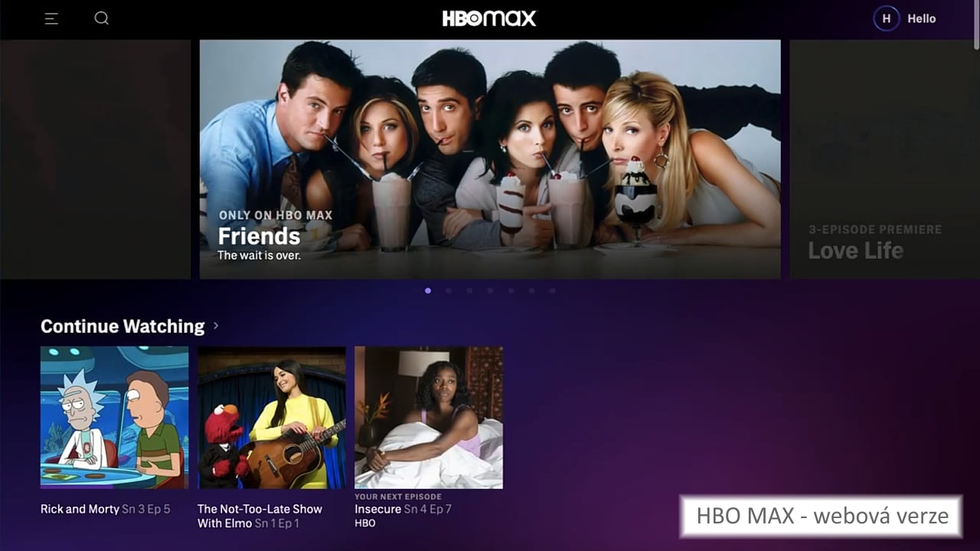Open the hamburger navigation menu
Image resolution: width=980 pixels, height=551 pixels.
pyautogui.click(x=51, y=18)
